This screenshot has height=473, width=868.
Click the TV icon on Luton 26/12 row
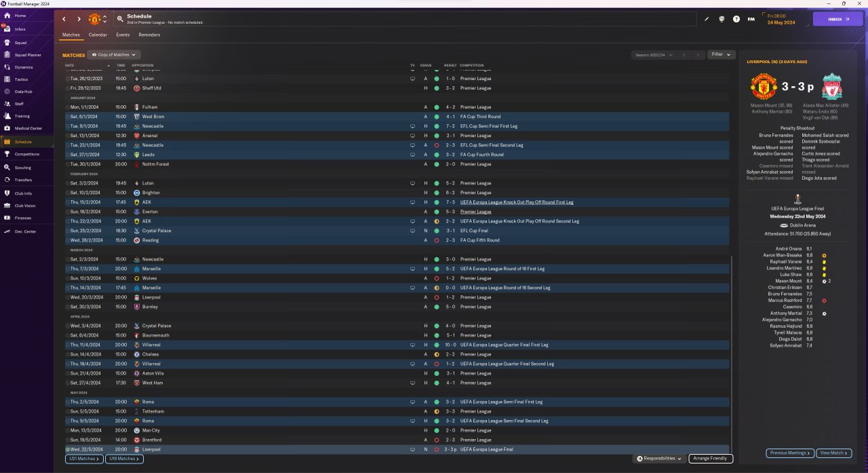412,79
